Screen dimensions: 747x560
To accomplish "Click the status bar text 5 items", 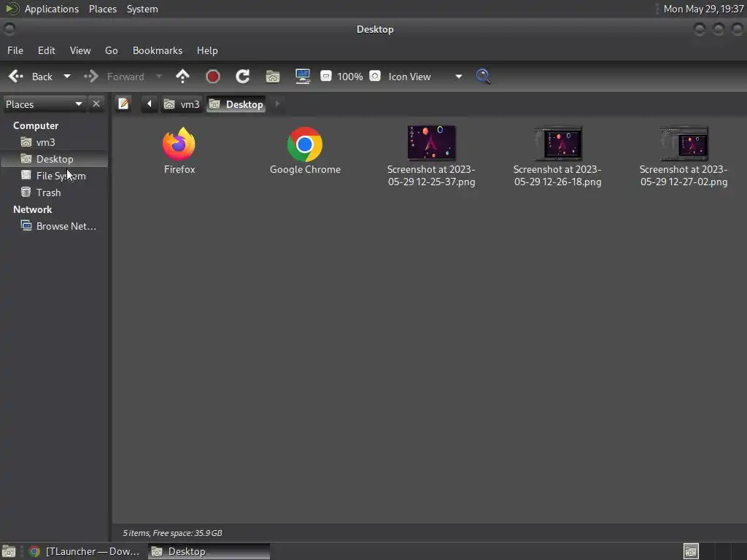I will (x=172, y=533).
